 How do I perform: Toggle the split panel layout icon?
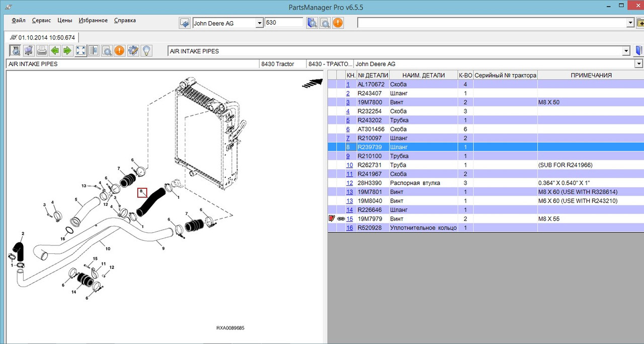pos(94,50)
